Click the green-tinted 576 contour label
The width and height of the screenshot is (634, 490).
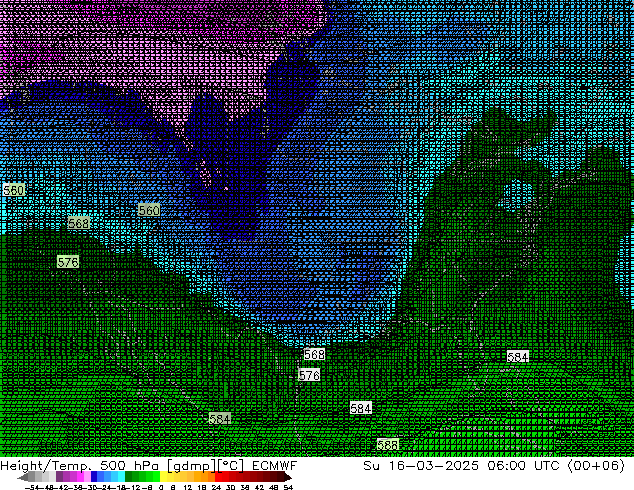pos(68,262)
